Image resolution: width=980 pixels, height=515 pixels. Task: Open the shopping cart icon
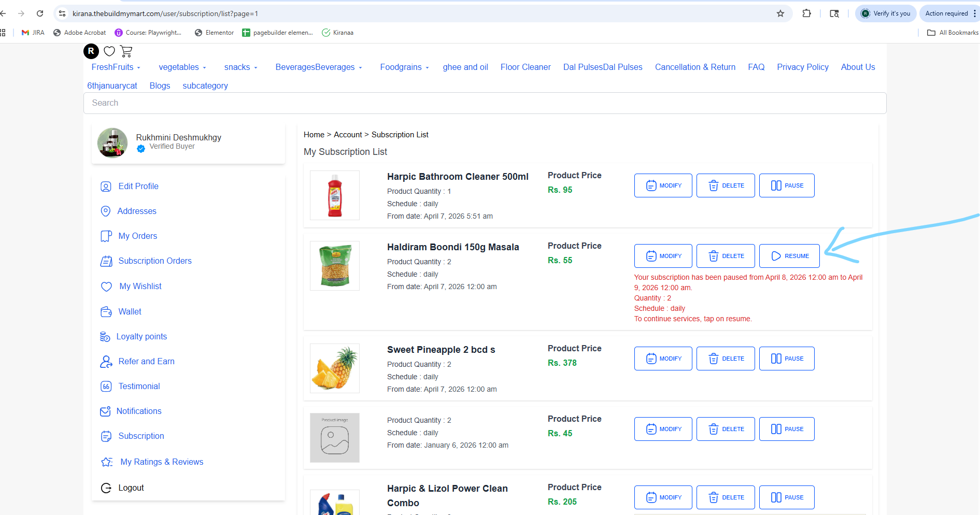[x=126, y=51]
